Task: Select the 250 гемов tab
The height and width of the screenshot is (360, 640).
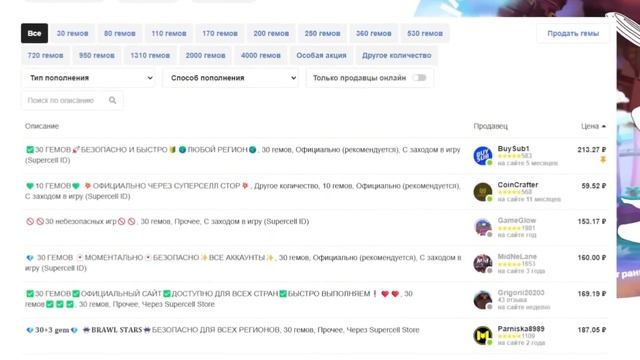Action: coord(322,33)
